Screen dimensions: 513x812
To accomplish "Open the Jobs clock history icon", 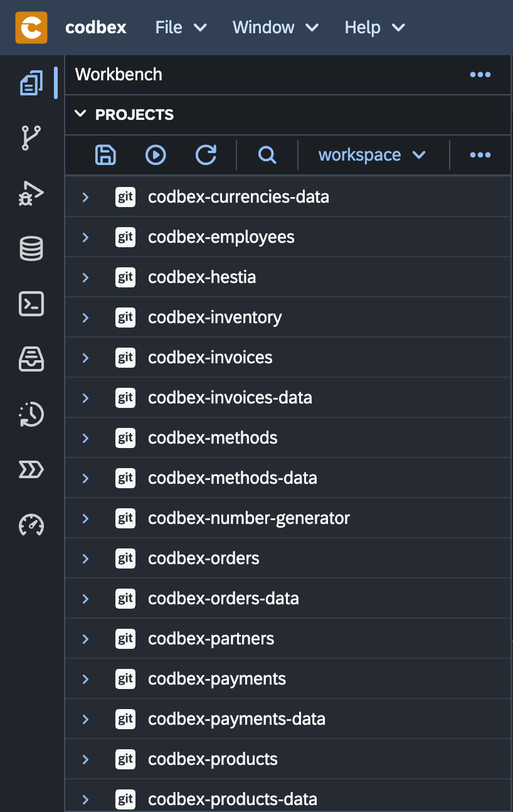I will point(31,414).
